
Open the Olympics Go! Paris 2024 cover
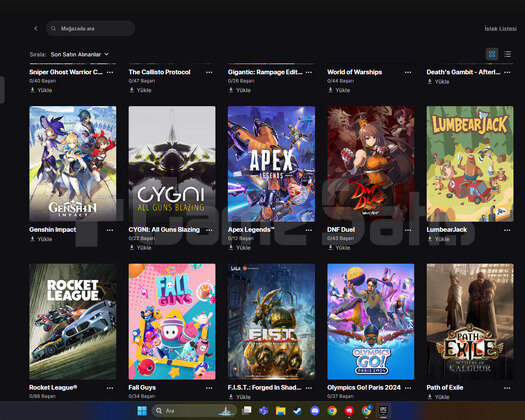371,322
